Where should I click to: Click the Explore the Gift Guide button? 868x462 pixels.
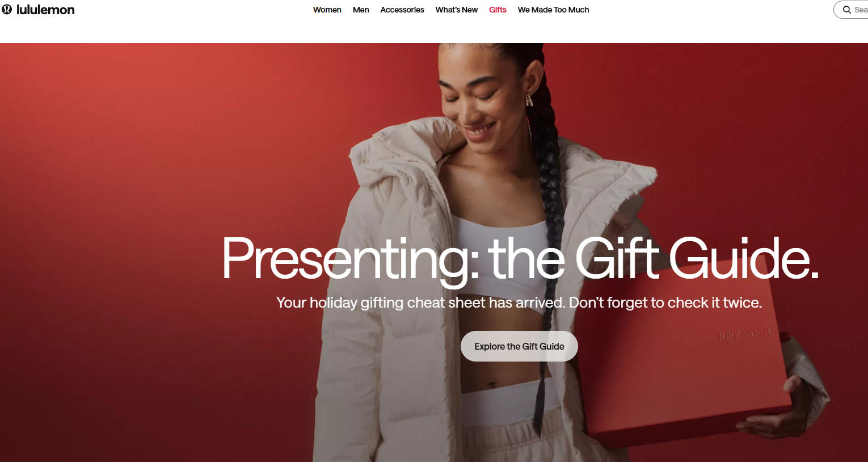(519, 346)
